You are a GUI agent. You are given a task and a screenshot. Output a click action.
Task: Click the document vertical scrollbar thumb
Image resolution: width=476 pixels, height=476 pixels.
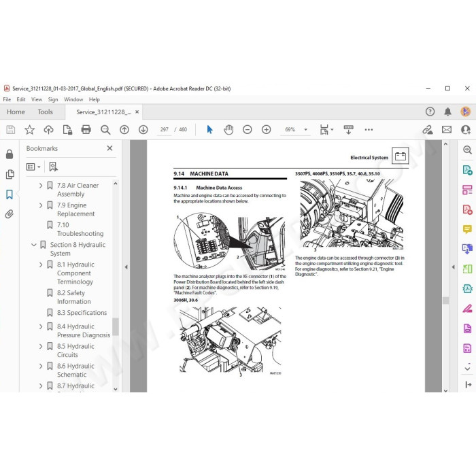445,301
